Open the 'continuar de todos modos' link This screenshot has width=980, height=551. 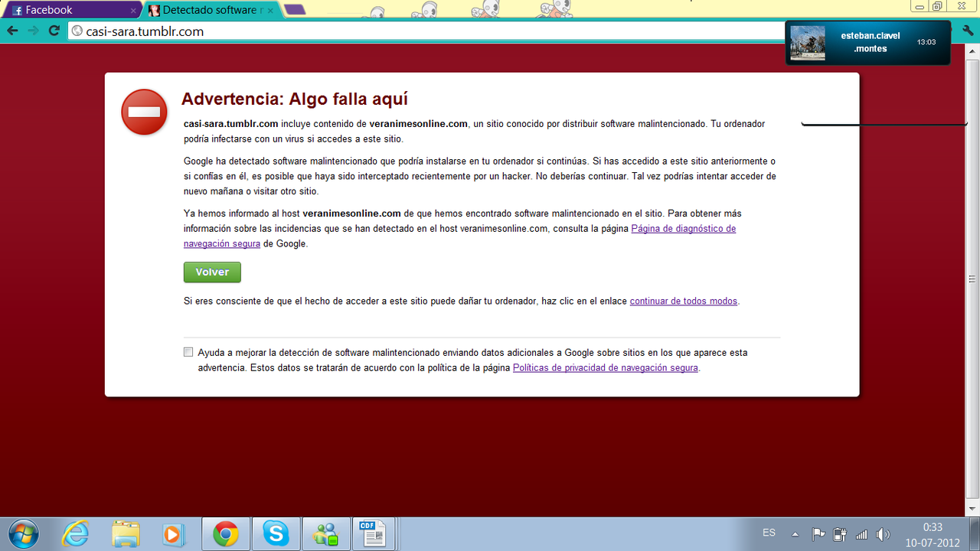coord(684,302)
